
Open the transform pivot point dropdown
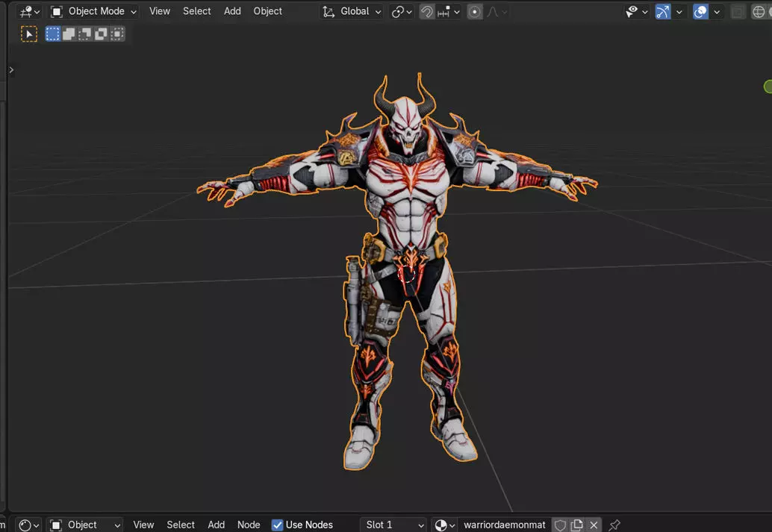click(401, 12)
